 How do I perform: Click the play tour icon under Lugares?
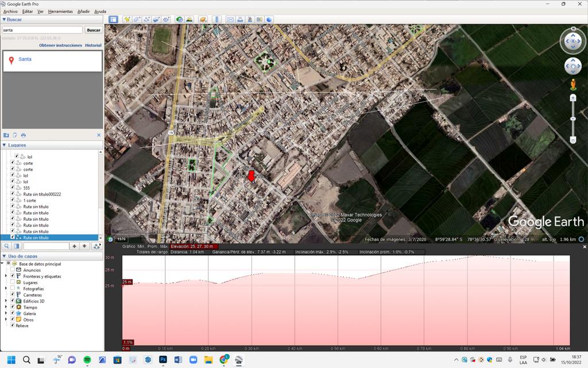tap(96, 246)
